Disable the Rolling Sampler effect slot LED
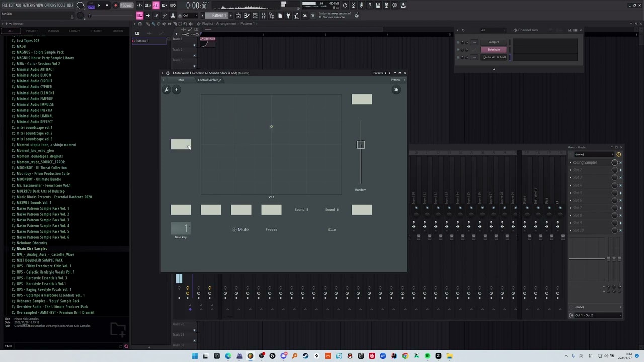The image size is (644, 362). (x=620, y=162)
